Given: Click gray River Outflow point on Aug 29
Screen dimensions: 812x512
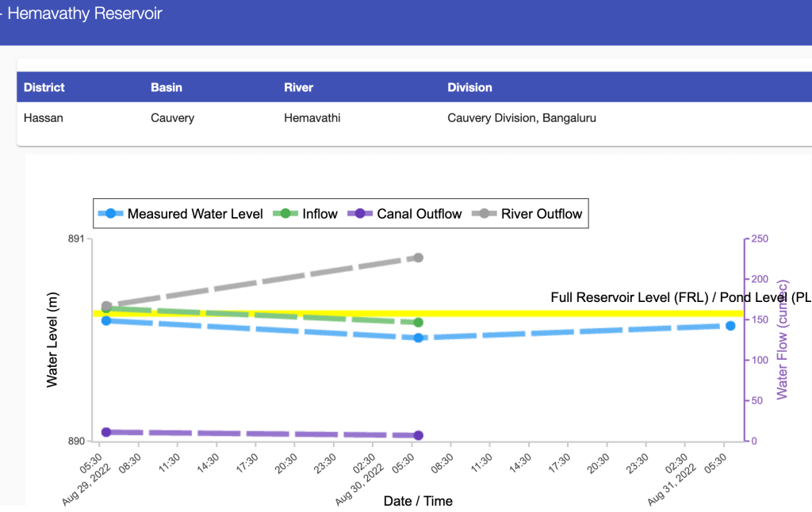Looking at the screenshot, I should click(x=106, y=306).
